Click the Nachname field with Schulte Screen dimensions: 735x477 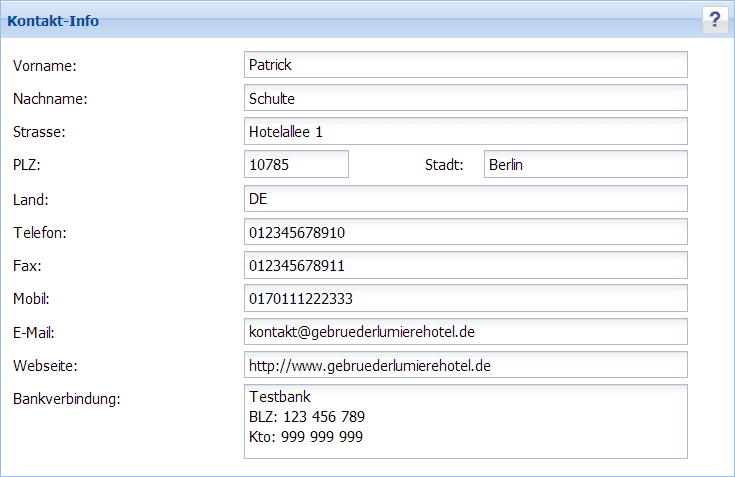[x=465, y=98]
